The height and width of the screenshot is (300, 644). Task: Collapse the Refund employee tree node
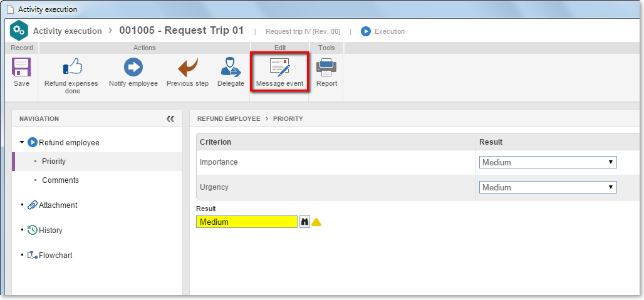(x=22, y=142)
